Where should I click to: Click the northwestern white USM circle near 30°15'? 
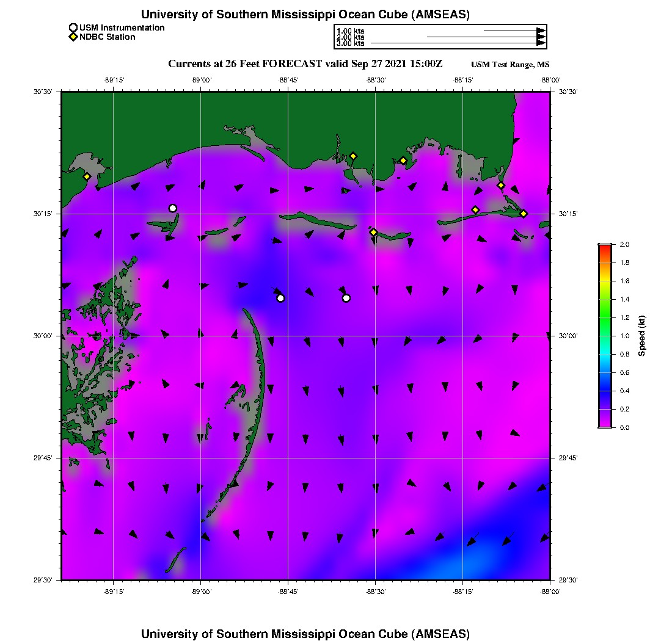[173, 208]
